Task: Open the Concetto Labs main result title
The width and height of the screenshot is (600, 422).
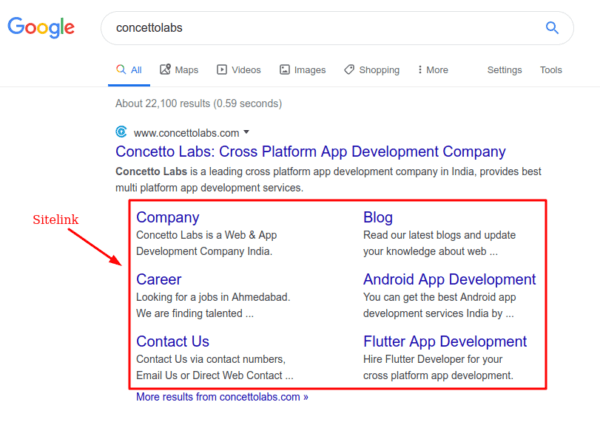Action: pos(310,152)
